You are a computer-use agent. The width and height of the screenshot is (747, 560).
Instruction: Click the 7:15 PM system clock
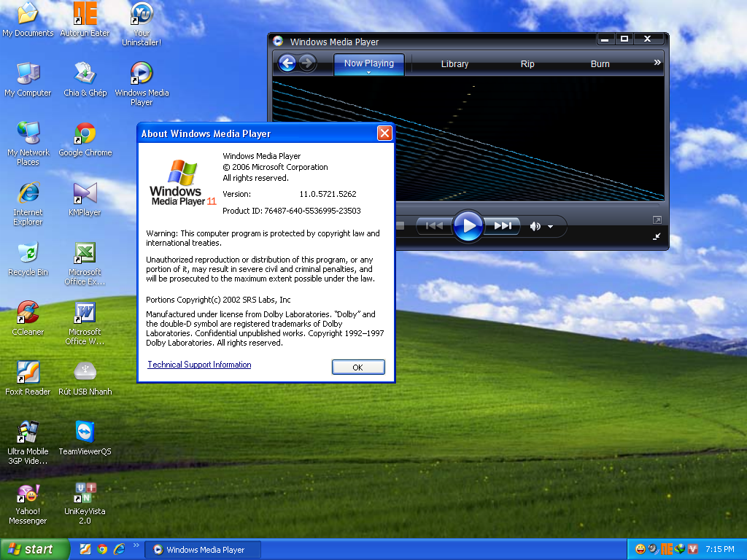pyautogui.click(x=720, y=550)
